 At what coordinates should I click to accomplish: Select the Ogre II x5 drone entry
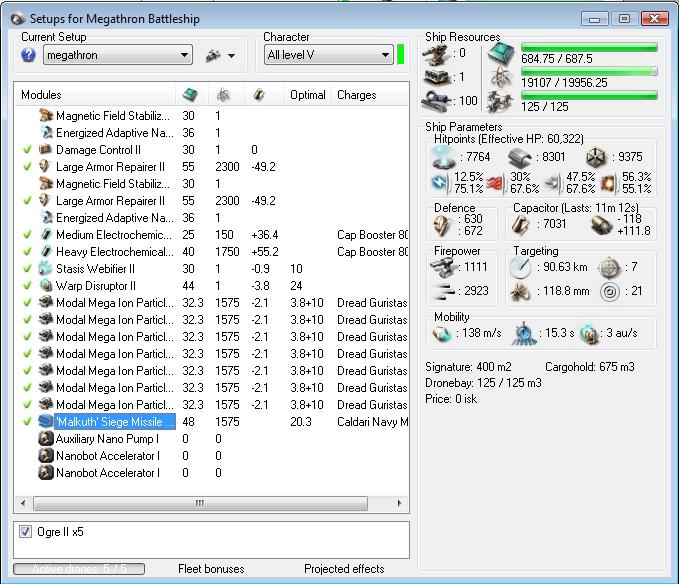[x=60, y=532]
